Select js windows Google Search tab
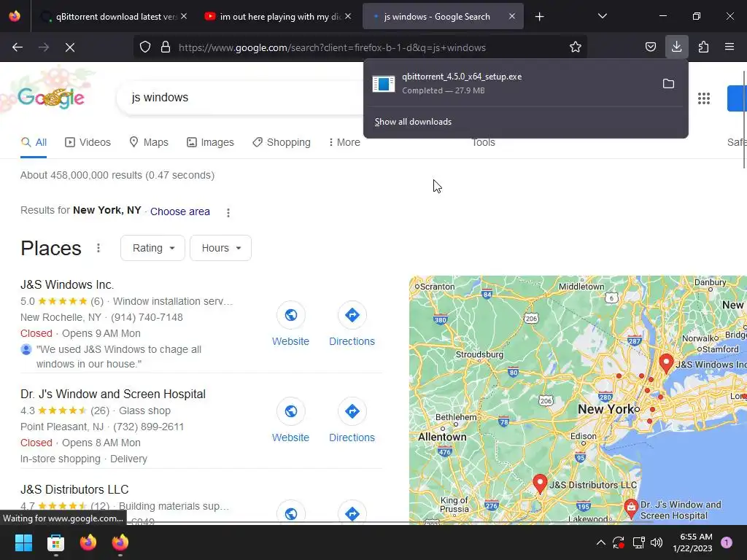Image resolution: width=747 pixels, height=560 pixels. click(x=437, y=17)
